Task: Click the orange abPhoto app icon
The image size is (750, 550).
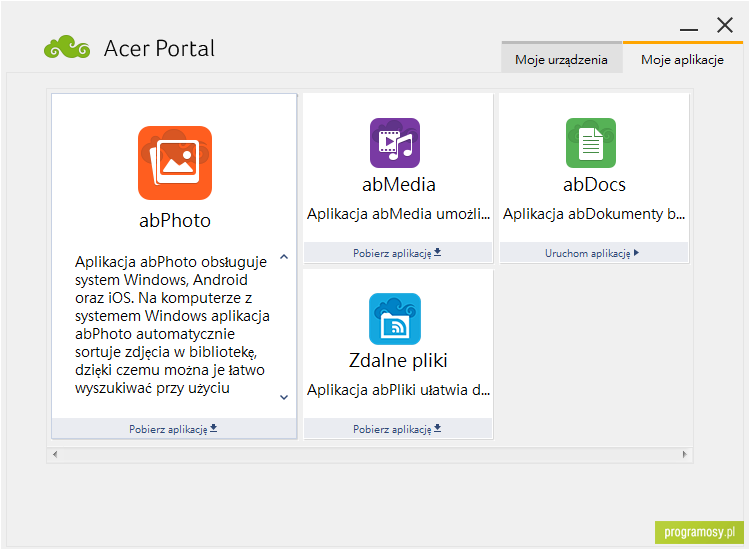Action: click(175, 163)
